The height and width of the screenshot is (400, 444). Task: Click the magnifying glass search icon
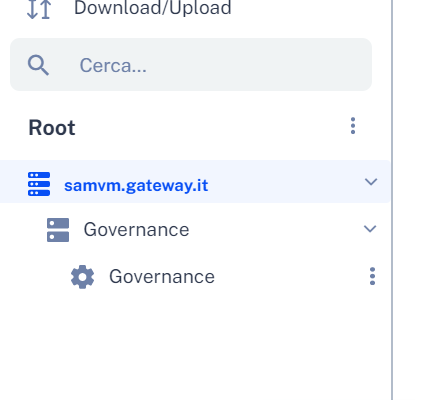[x=38, y=65]
